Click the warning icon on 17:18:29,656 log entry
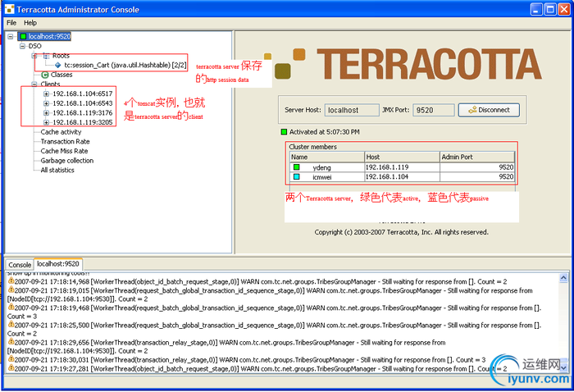The image size is (574, 392). (x=11, y=342)
